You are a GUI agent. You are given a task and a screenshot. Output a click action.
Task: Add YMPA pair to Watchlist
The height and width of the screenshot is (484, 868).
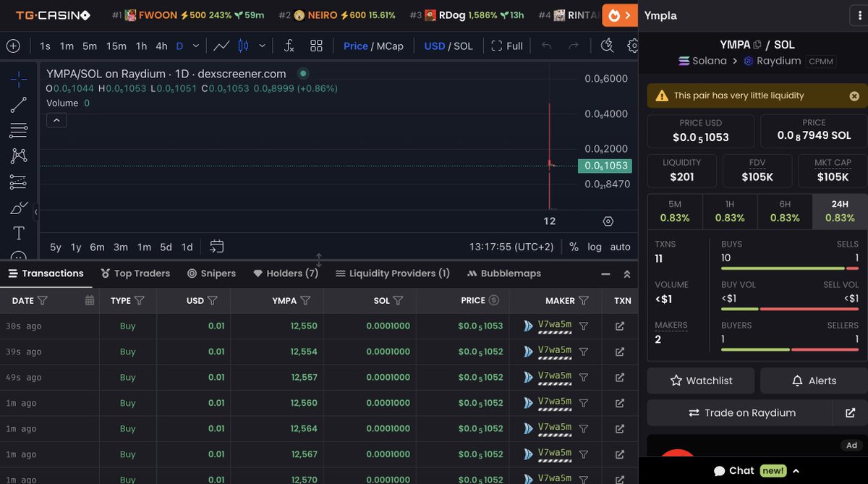[700, 380]
